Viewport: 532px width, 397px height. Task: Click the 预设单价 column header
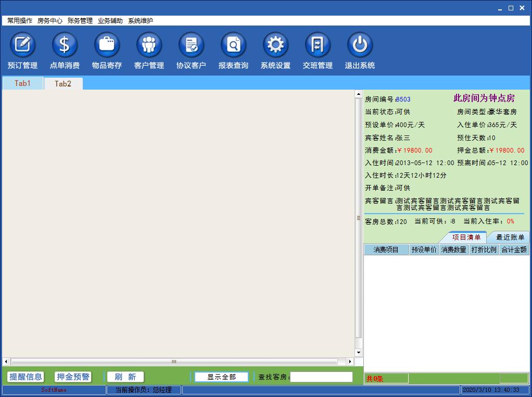click(424, 250)
